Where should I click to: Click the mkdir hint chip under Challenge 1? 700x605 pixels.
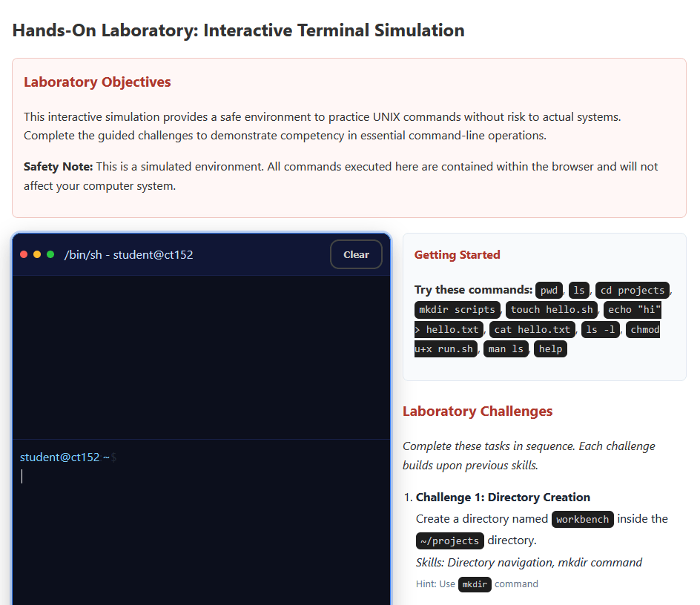(x=475, y=584)
